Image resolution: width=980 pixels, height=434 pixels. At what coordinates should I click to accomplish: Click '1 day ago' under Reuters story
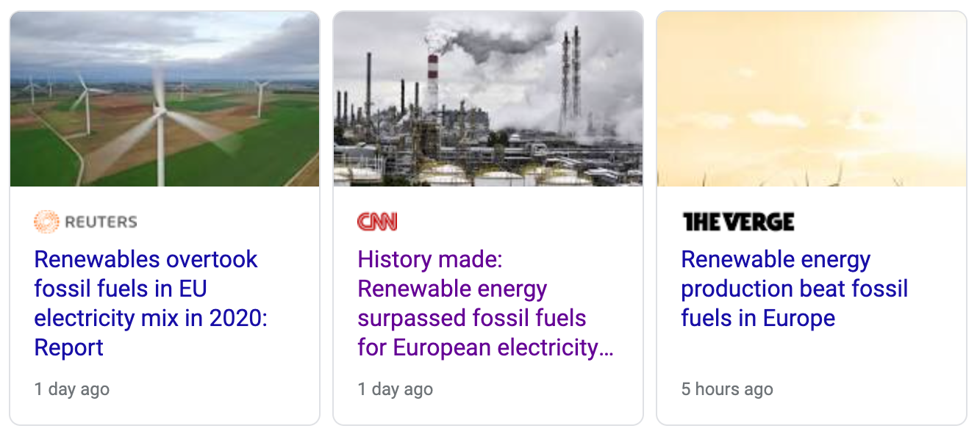[72, 389]
